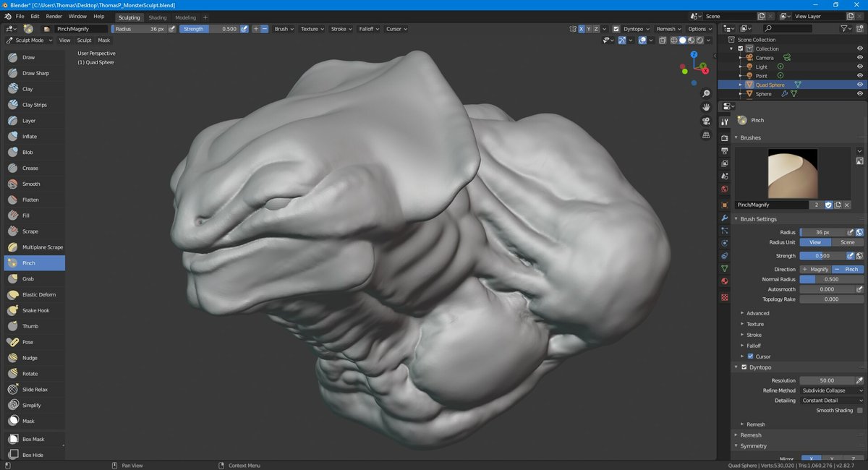Open Active Tool properties tab

click(724, 122)
